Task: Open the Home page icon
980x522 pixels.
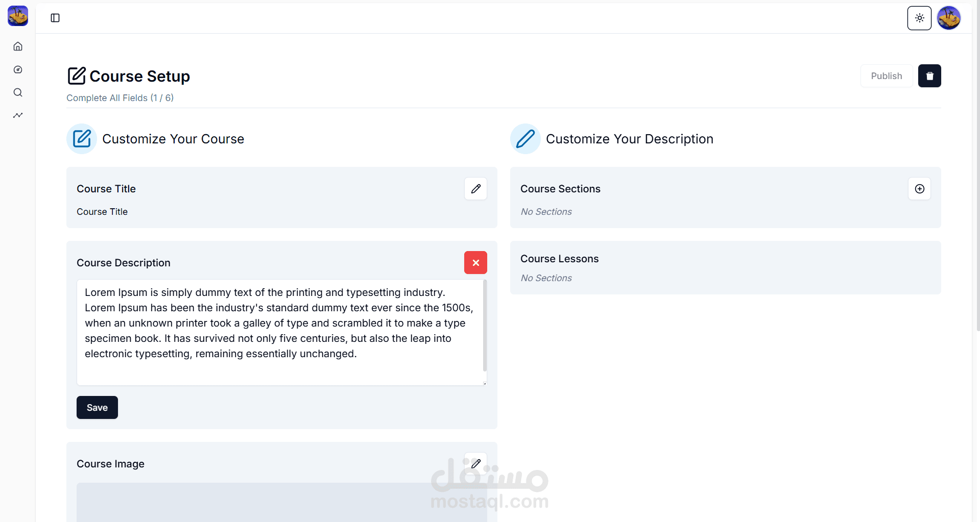Action: (18, 46)
